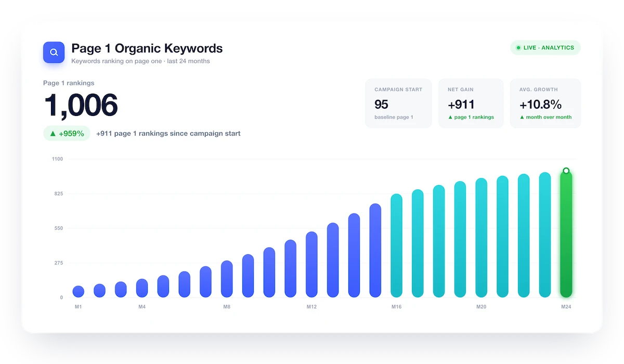Select the blue bar above M8

pos(227,279)
